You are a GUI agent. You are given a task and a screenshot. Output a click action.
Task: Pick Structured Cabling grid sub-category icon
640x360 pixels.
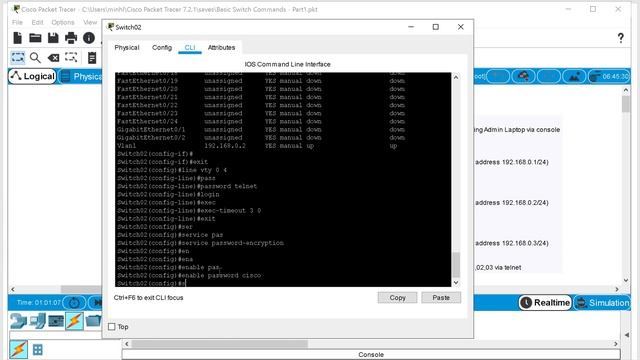[38, 350]
